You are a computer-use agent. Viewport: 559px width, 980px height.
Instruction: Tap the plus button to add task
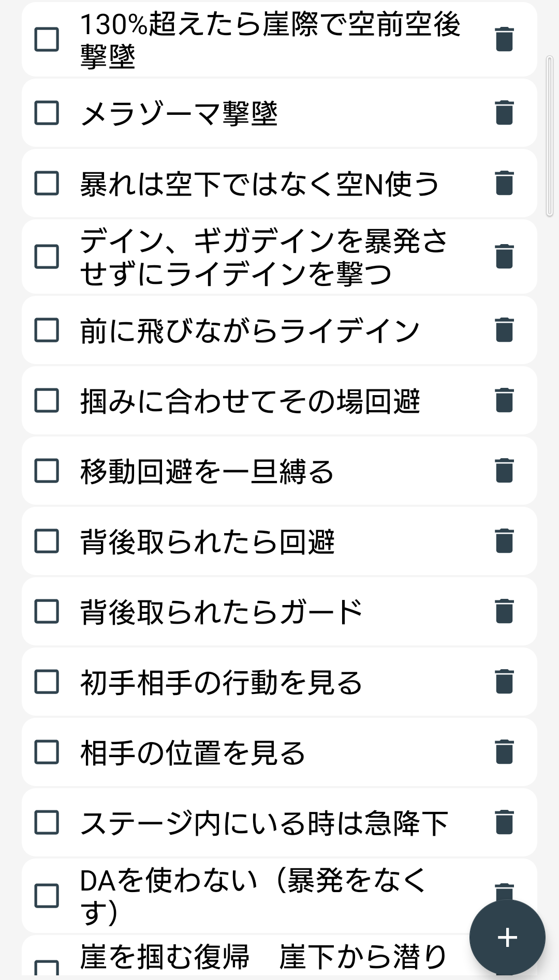pyautogui.click(x=507, y=938)
